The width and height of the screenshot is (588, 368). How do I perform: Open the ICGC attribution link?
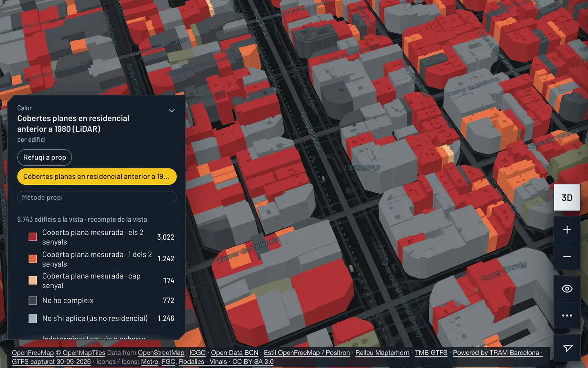[197, 353]
